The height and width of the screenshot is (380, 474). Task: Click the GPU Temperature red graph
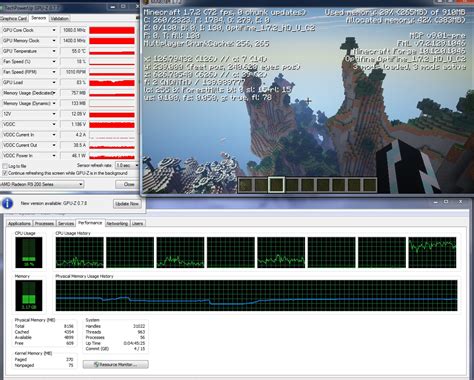click(x=112, y=51)
